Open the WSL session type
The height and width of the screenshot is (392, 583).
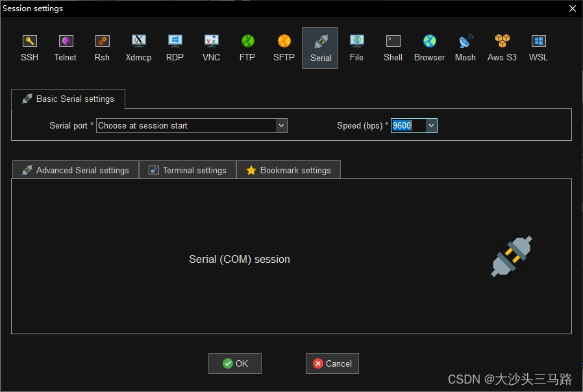coord(538,48)
